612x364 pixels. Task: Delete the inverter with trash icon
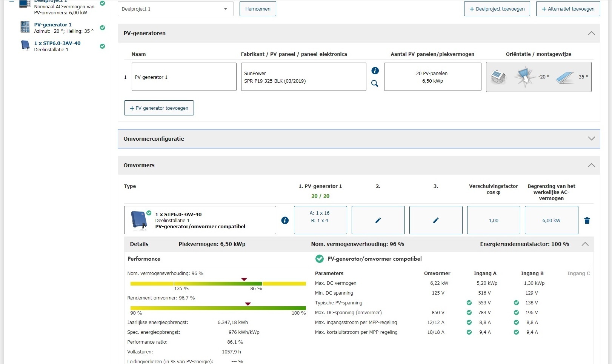pyautogui.click(x=587, y=220)
